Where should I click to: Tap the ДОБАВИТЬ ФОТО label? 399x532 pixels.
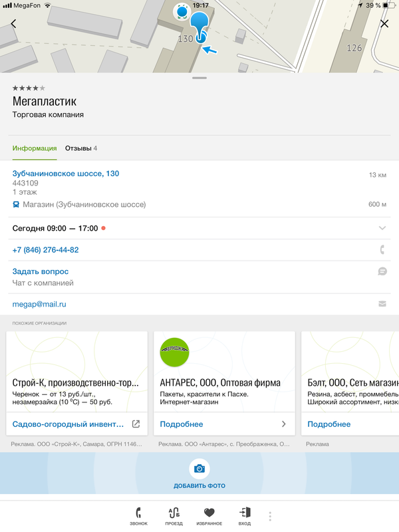[x=199, y=486]
